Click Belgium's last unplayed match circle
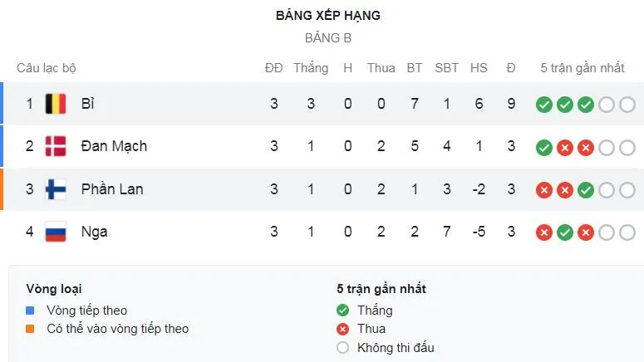The height and width of the screenshot is (362, 644). (x=627, y=105)
